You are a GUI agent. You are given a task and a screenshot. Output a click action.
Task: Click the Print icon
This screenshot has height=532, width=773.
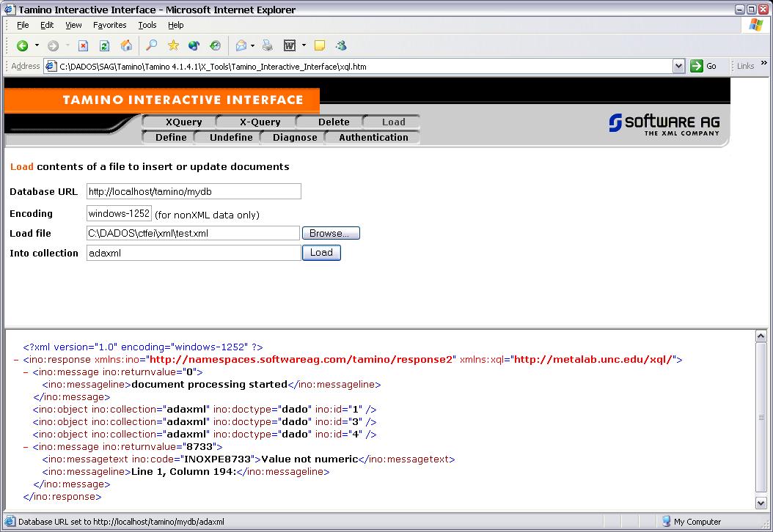[267, 46]
